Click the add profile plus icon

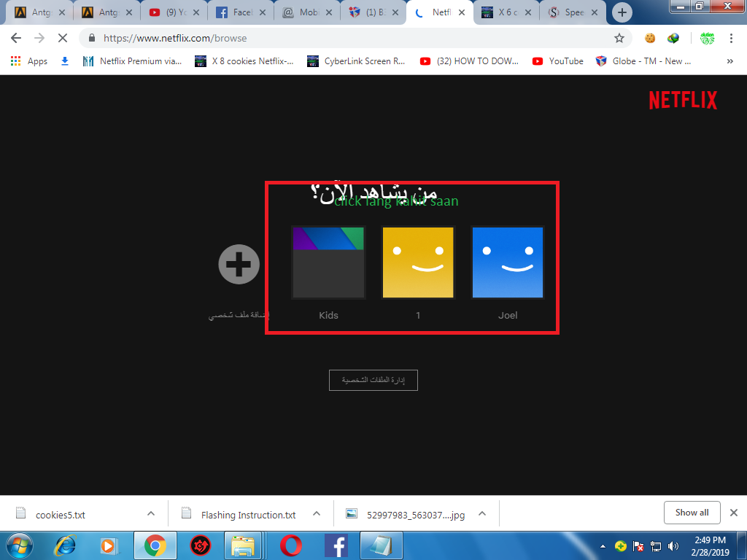pos(239,264)
